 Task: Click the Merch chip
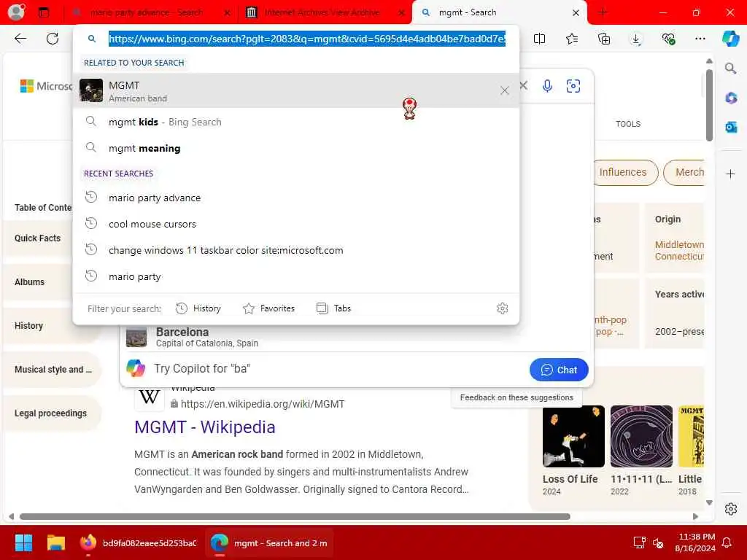(684, 172)
